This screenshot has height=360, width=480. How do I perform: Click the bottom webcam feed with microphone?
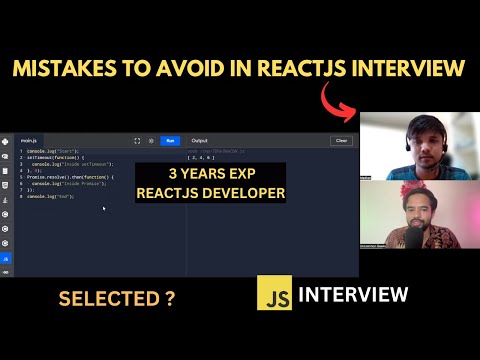coord(420,214)
